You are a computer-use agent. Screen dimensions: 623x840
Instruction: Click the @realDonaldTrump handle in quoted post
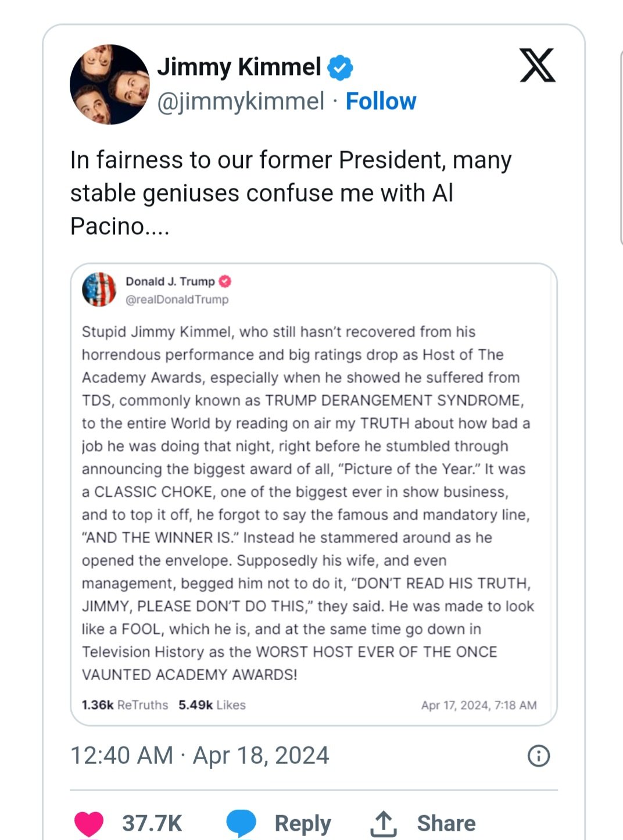(x=177, y=299)
